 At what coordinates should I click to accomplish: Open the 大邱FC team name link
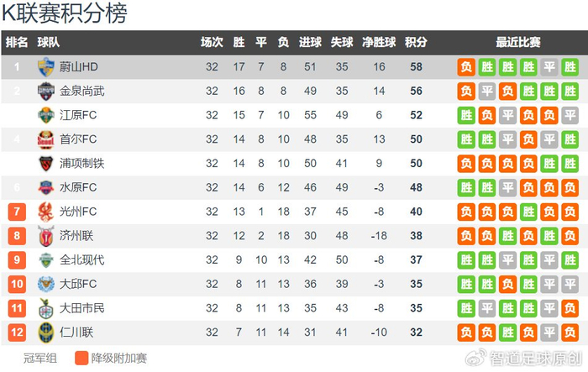[78, 285]
